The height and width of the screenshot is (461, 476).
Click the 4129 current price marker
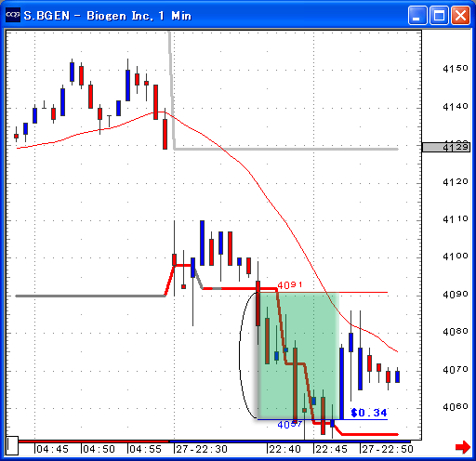pyautogui.click(x=446, y=147)
